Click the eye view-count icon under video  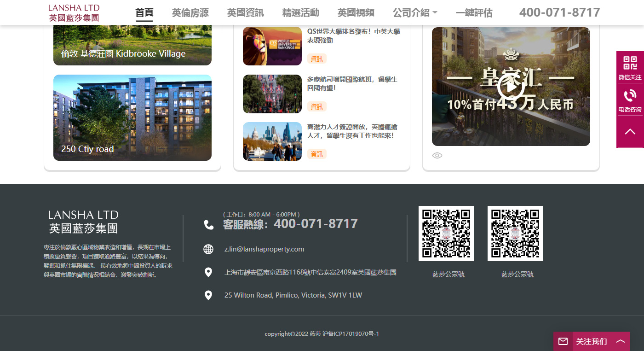point(437,156)
